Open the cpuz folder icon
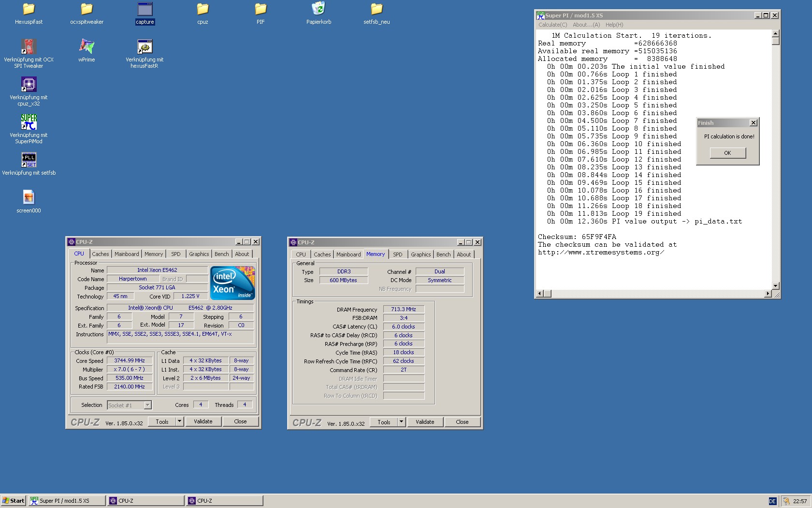Viewport: 812px width, 508px height. tap(203, 10)
